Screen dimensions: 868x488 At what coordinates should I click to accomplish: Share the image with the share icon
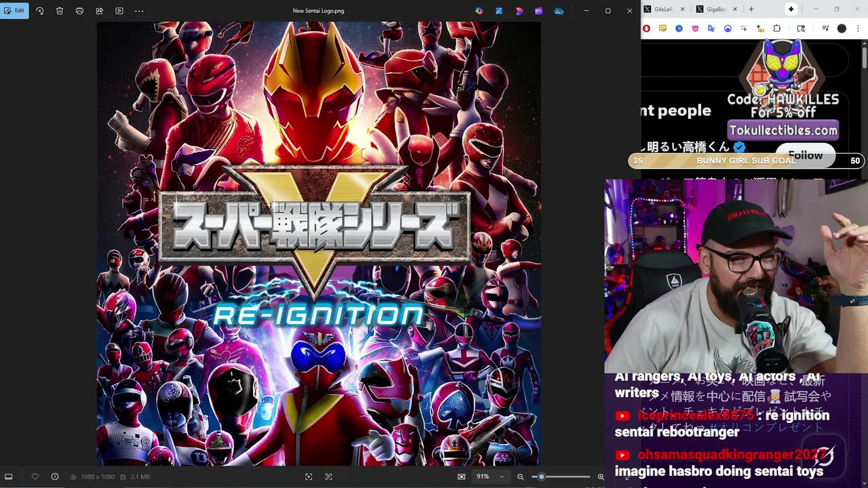pyautogui.click(x=99, y=11)
